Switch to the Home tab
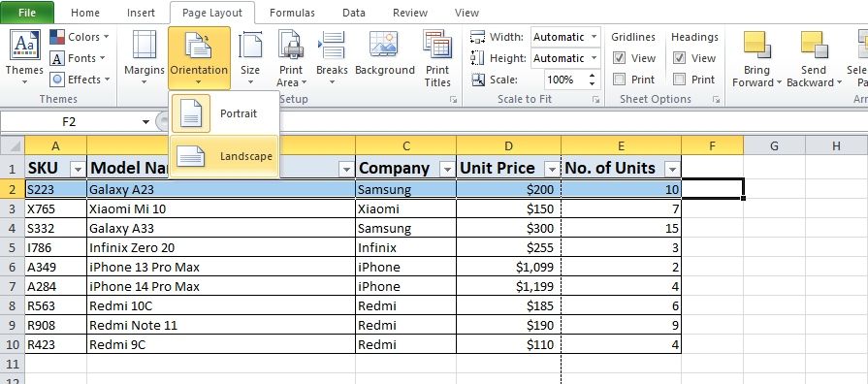This screenshot has height=384, width=868. click(x=85, y=13)
